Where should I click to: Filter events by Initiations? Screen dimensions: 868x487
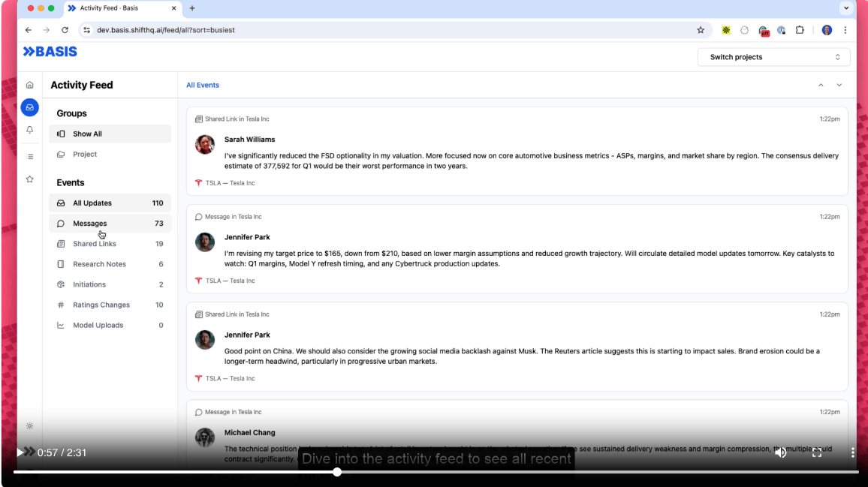(110, 284)
